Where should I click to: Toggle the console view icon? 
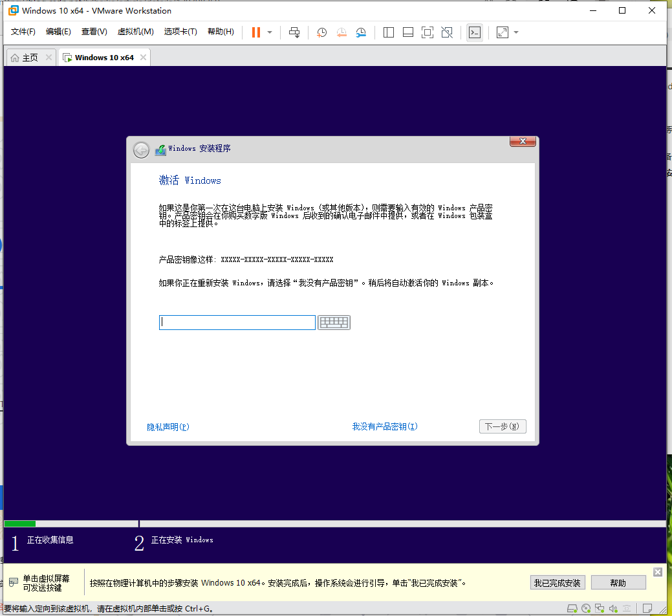[x=475, y=32]
